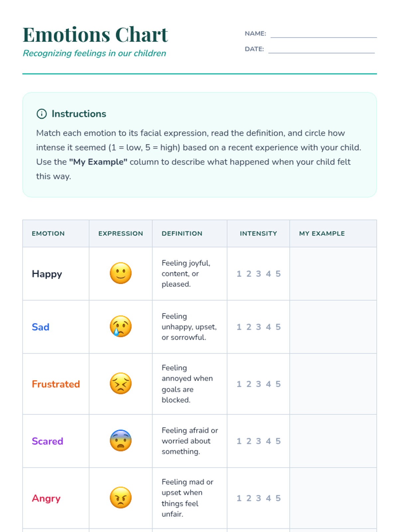This screenshot has width=399, height=532.
Task: Select intensity 3 for Frustrated
Action: click(x=258, y=384)
